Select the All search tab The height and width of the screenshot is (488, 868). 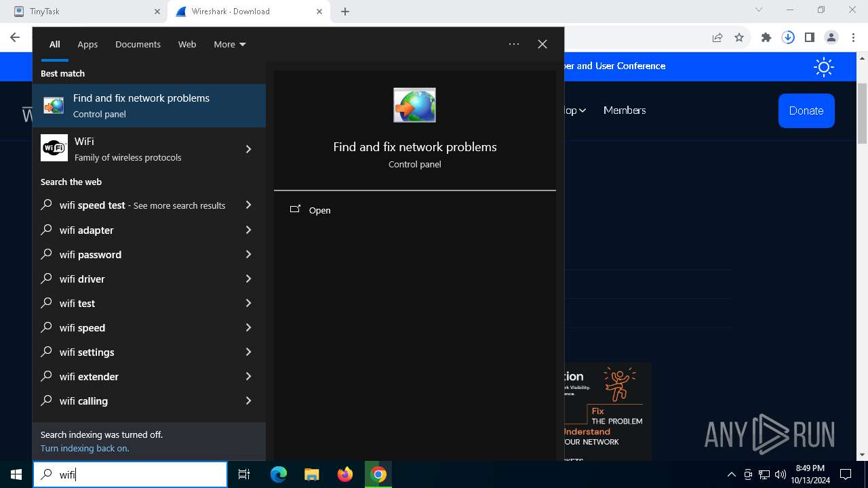pos(55,44)
